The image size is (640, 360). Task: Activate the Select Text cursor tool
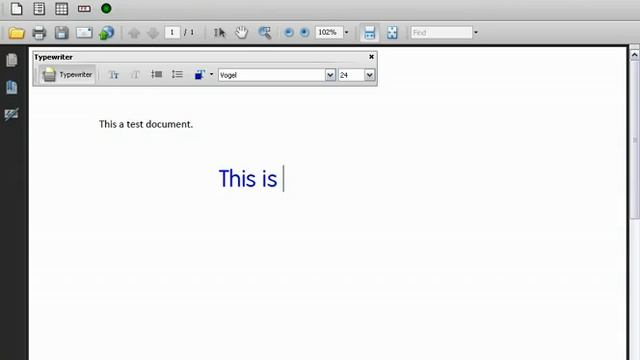(x=220, y=33)
